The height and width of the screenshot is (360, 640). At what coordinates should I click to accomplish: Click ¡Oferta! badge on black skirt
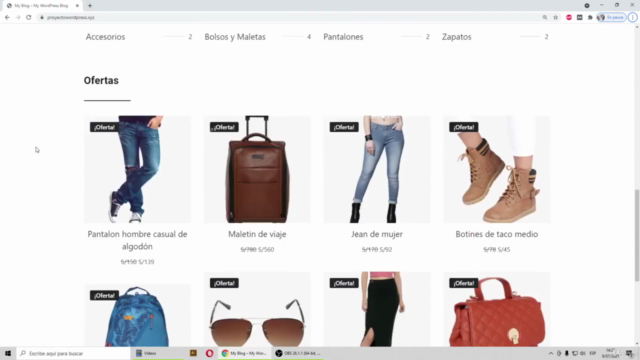[344, 283]
